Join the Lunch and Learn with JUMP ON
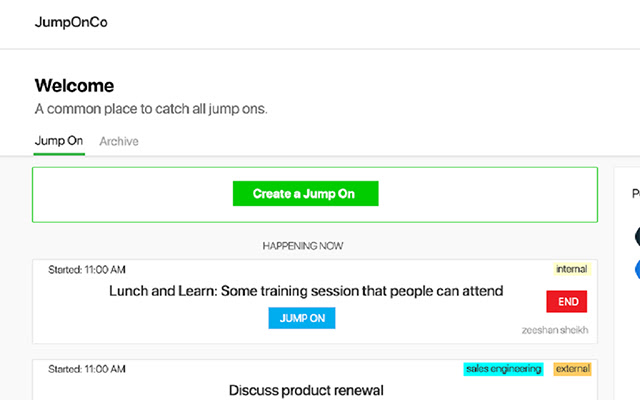The height and width of the screenshot is (400, 640). click(x=302, y=318)
